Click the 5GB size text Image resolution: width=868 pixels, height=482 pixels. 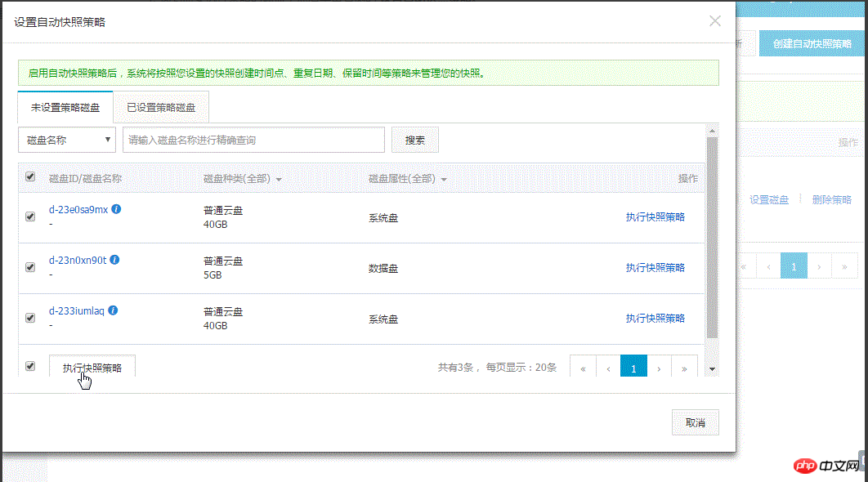coord(213,275)
